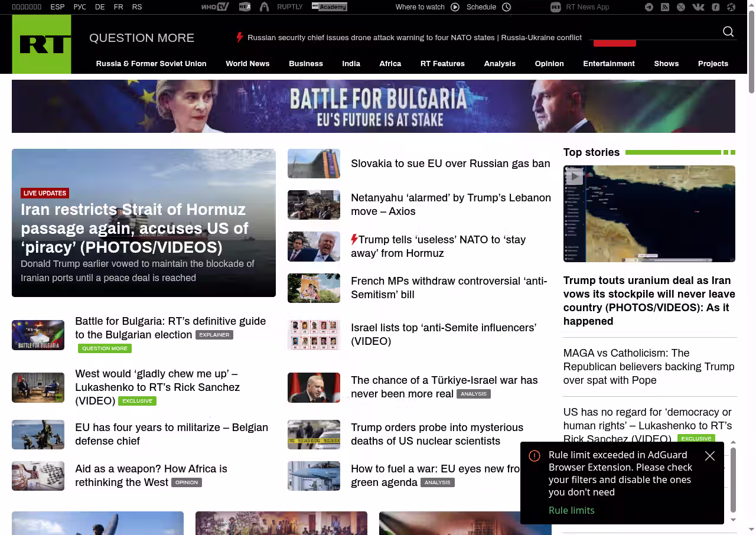Click the Where to watch play icon
This screenshot has height=535, width=756.
(x=455, y=7)
